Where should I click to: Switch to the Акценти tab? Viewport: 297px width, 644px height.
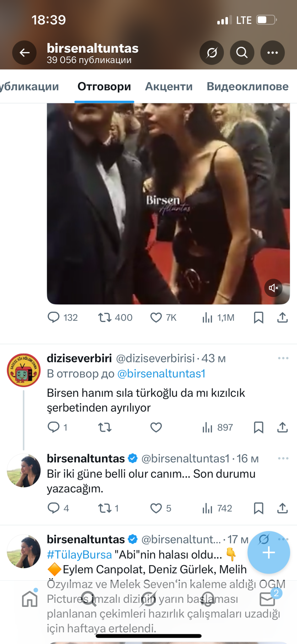pyautogui.click(x=169, y=86)
